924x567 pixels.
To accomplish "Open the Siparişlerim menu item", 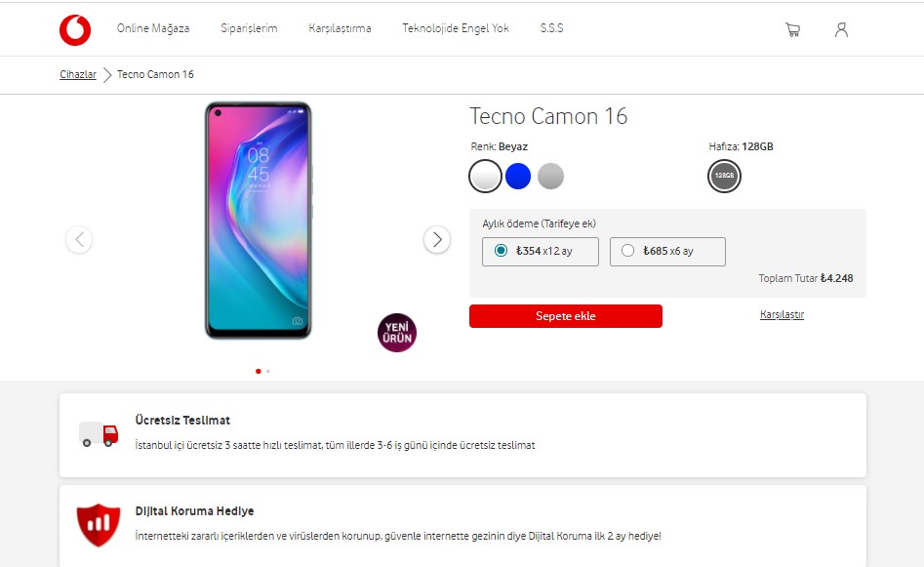I will coord(249,28).
